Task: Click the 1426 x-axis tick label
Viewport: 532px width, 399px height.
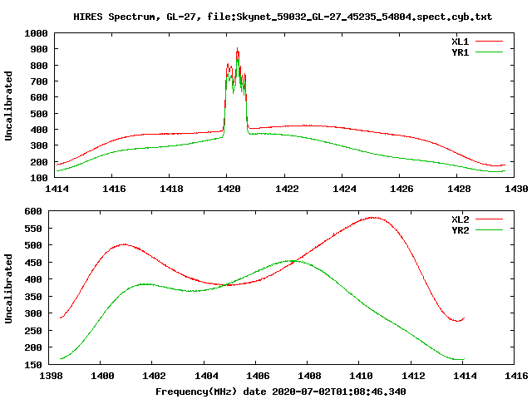Action: (401, 189)
